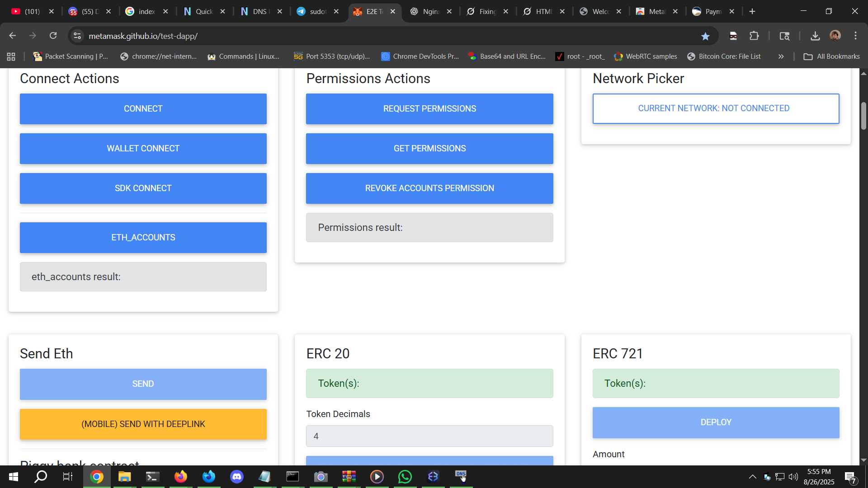Click the page vertical scrollbar thumb
The width and height of the screenshot is (868, 488).
point(863,116)
